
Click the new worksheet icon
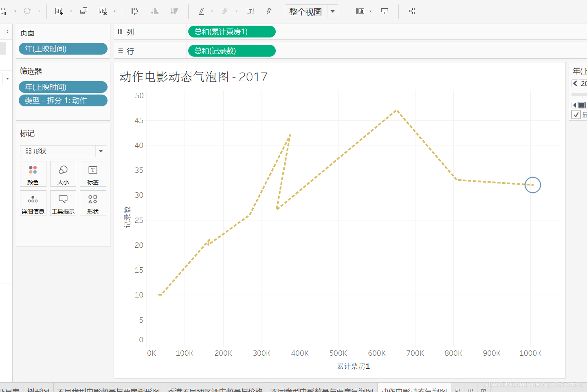click(x=59, y=11)
